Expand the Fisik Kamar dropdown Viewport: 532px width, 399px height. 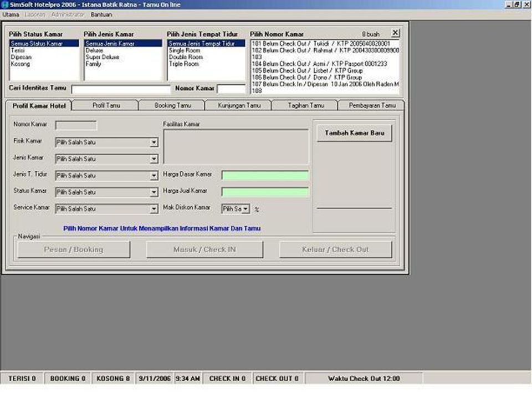tap(154, 142)
